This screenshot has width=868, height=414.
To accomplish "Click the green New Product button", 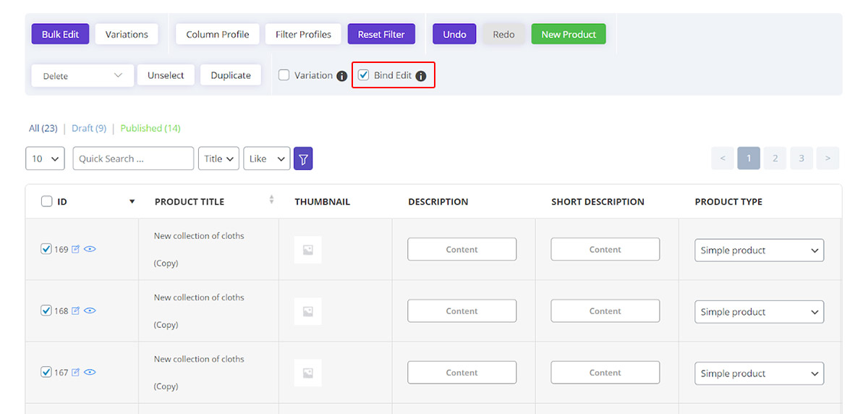I will (x=569, y=34).
